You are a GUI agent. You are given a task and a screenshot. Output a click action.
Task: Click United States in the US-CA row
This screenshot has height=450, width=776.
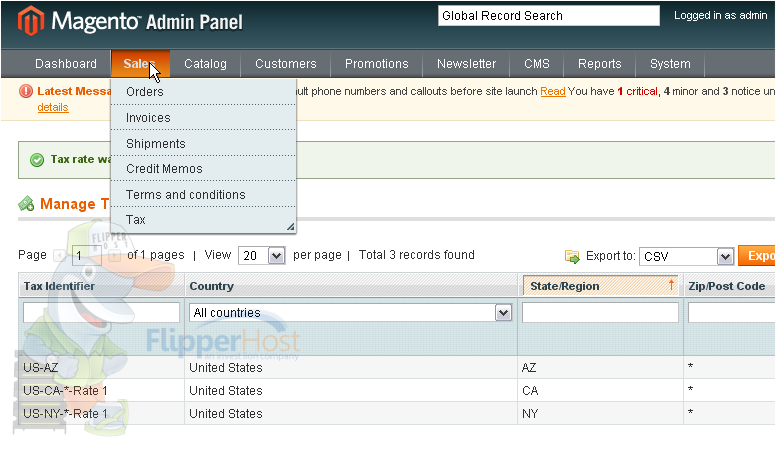[x=226, y=391]
